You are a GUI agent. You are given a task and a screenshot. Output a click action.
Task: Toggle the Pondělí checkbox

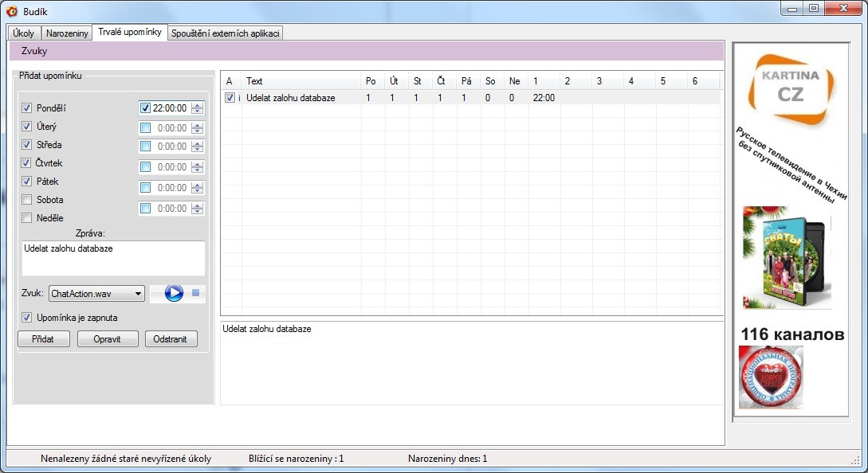click(x=26, y=107)
